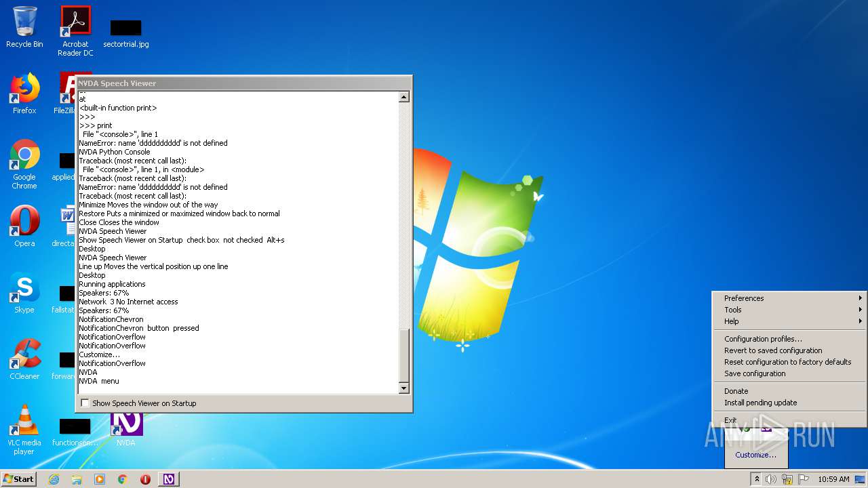The width and height of the screenshot is (868, 488).
Task: Expand the Preferences submenu
Action: coord(789,298)
